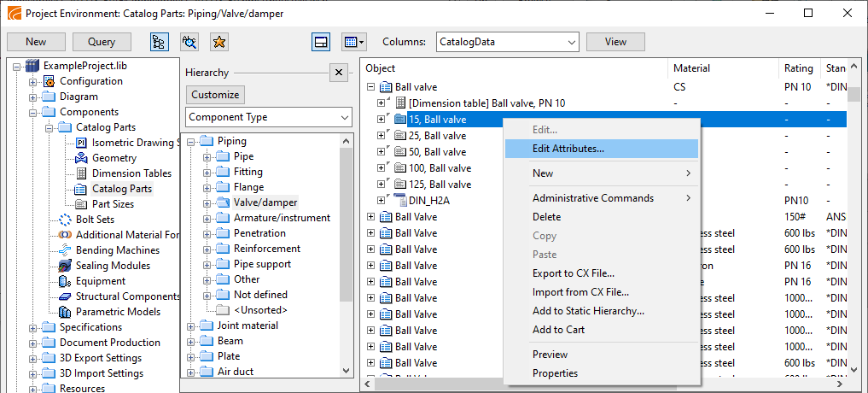Click the filter search toolbar icon

tap(189, 41)
